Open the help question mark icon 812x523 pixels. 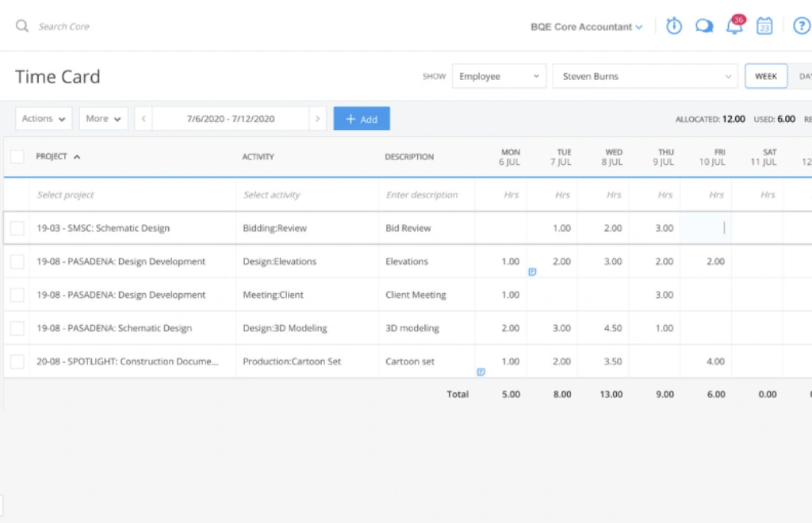(802, 26)
